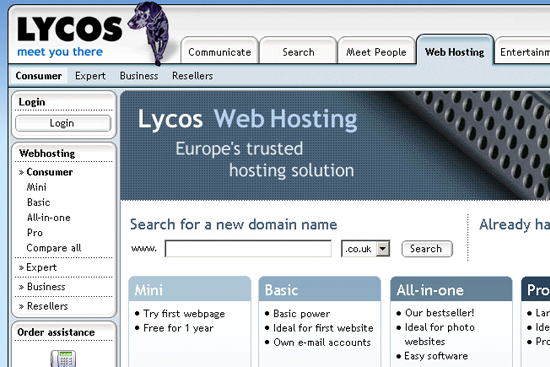Expand the Consumer section in the sidebar
This screenshot has height=367, width=550.
[x=46, y=172]
